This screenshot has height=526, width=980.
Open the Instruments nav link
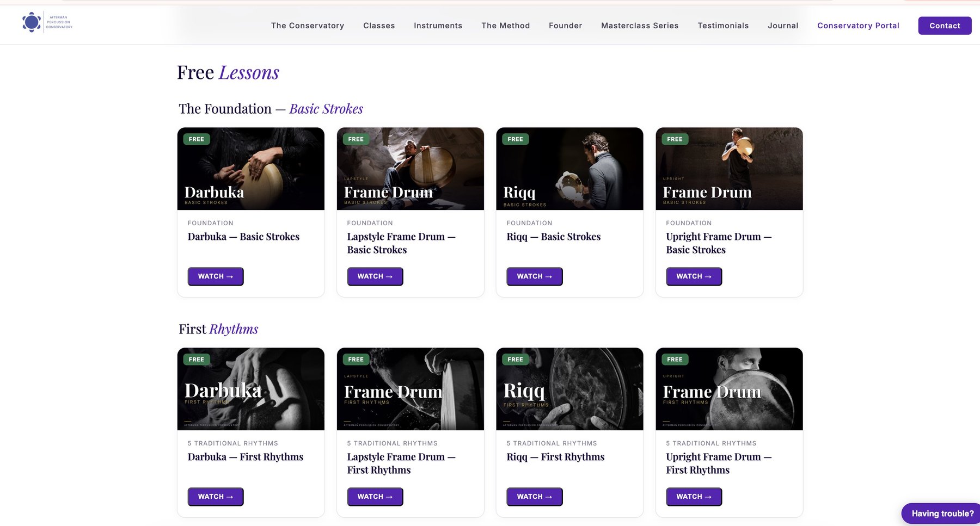pyautogui.click(x=438, y=26)
